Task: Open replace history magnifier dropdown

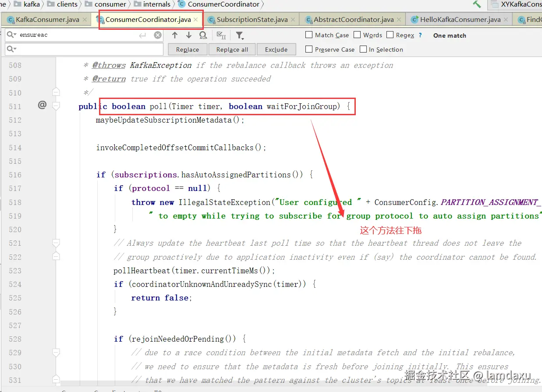Action: (x=11, y=49)
